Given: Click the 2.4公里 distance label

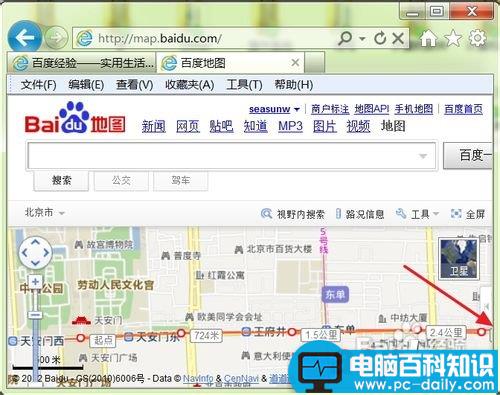Looking at the screenshot, I should click(x=446, y=332).
